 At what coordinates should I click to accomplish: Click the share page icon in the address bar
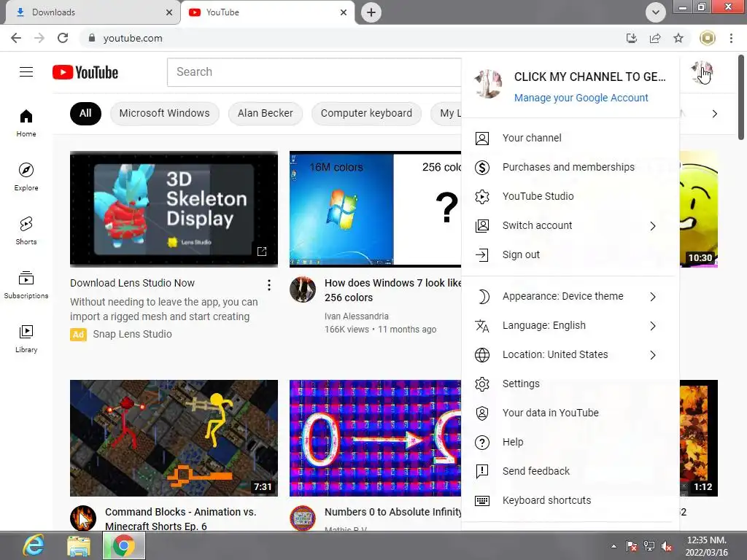point(655,38)
